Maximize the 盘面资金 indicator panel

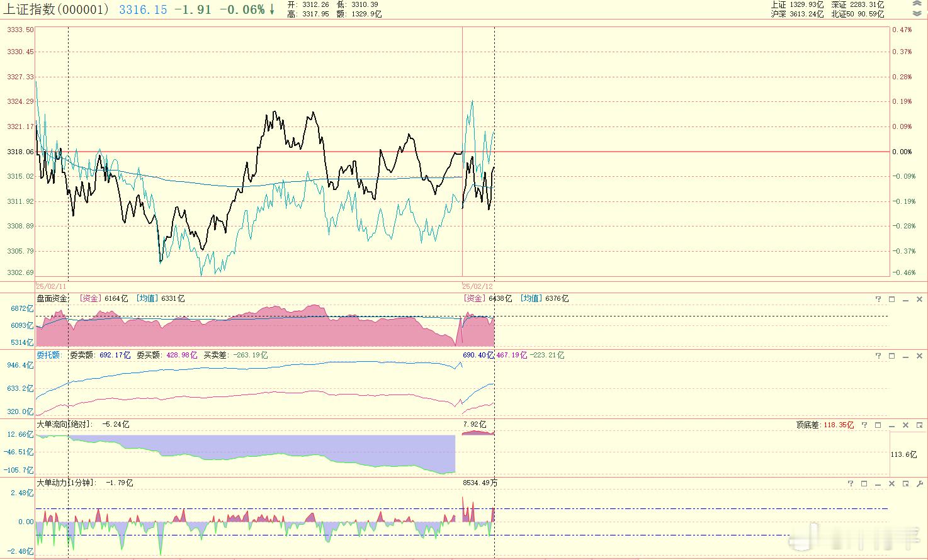892,299
